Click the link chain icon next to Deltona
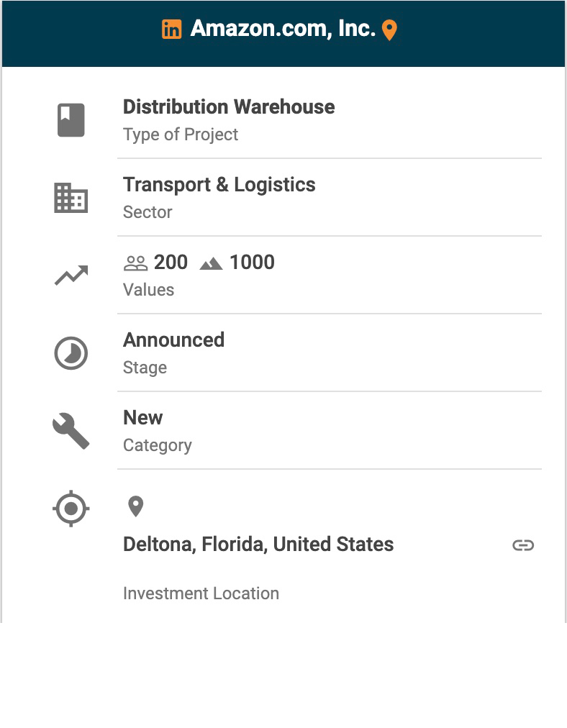This screenshot has height=728, width=567. [523, 545]
